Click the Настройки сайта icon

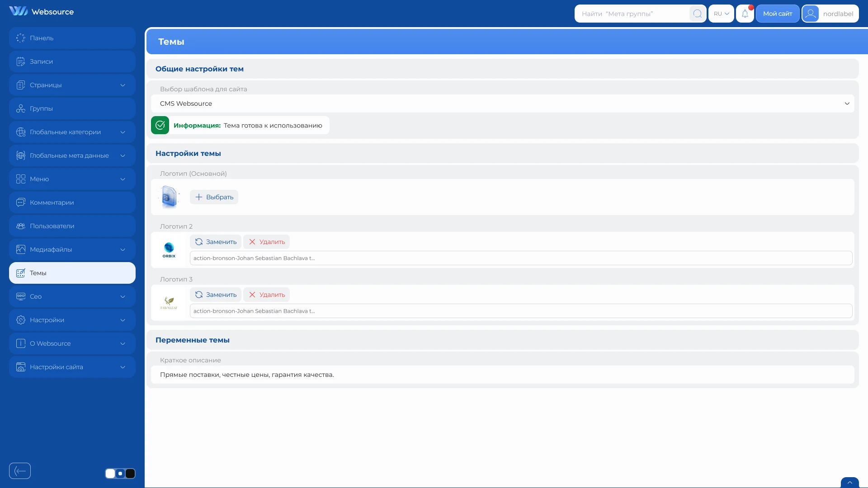click(x=21, y=367)
